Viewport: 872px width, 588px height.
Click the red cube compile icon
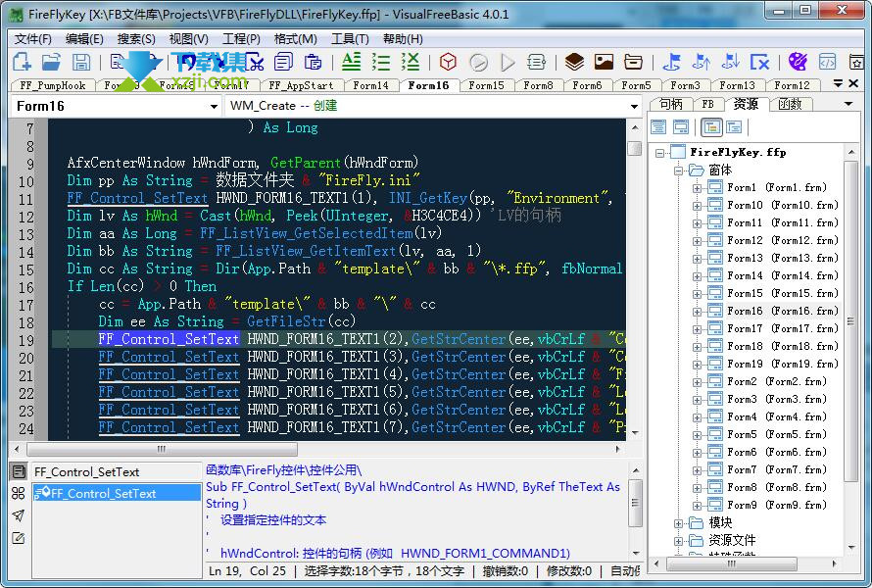[448, 62]
